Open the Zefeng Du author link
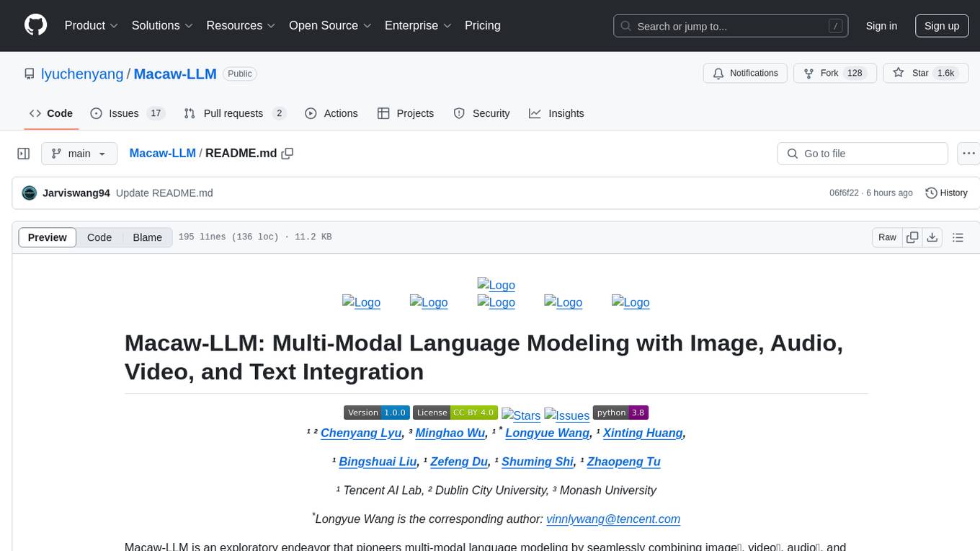The image size is (980, 551). 459,462
